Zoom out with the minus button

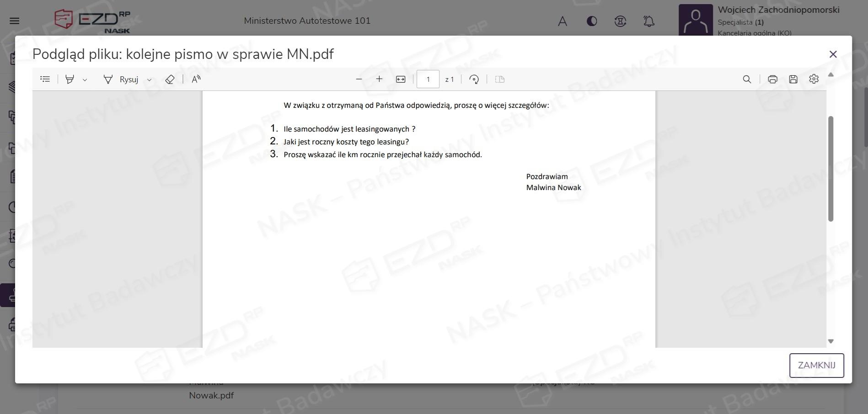coord(359,79)
